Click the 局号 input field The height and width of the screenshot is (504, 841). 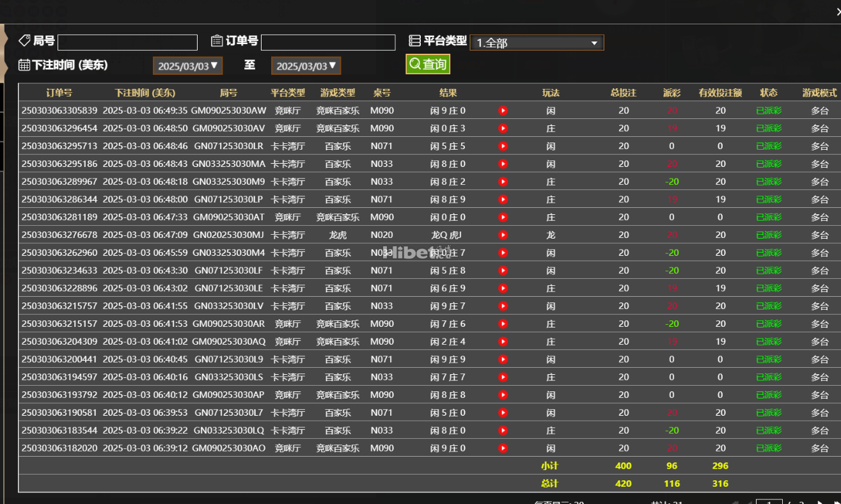coord(127,42)
